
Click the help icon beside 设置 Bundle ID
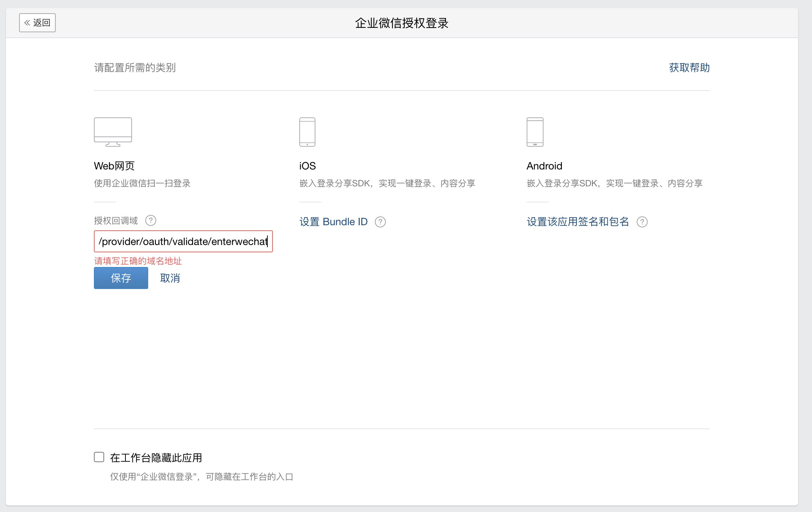(380, 222)
